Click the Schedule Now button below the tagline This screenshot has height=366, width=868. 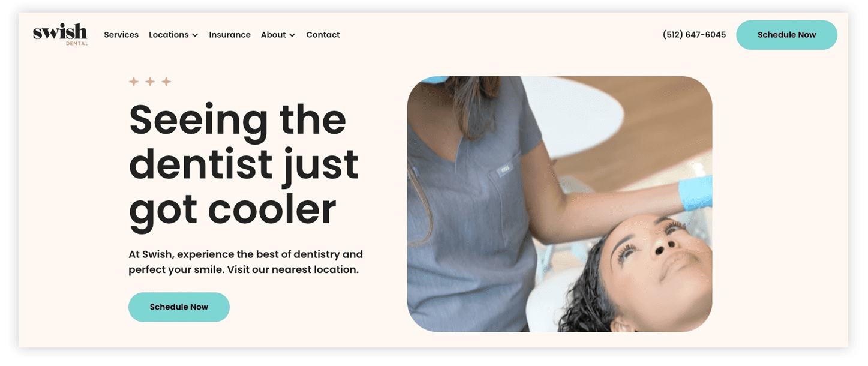click(179, 307)
